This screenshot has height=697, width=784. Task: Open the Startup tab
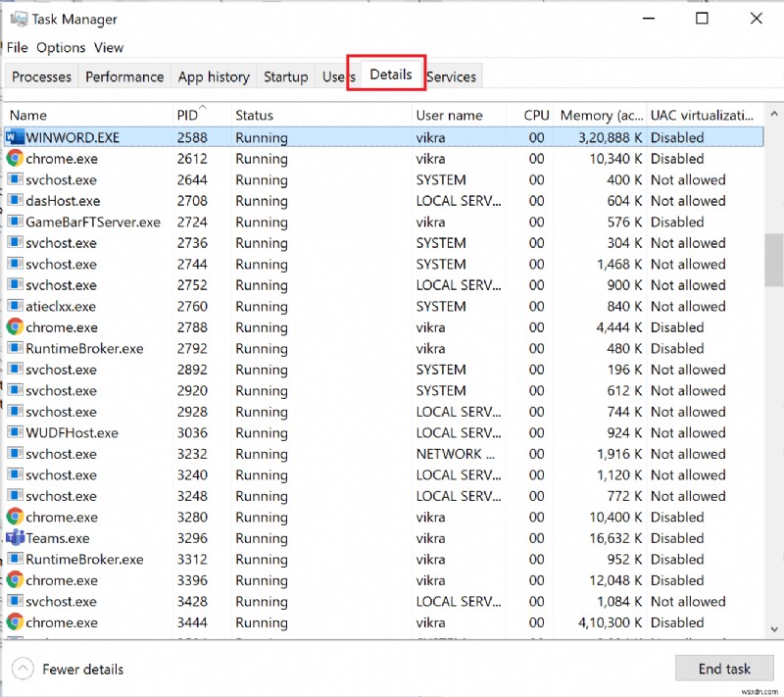click(285, 76)
